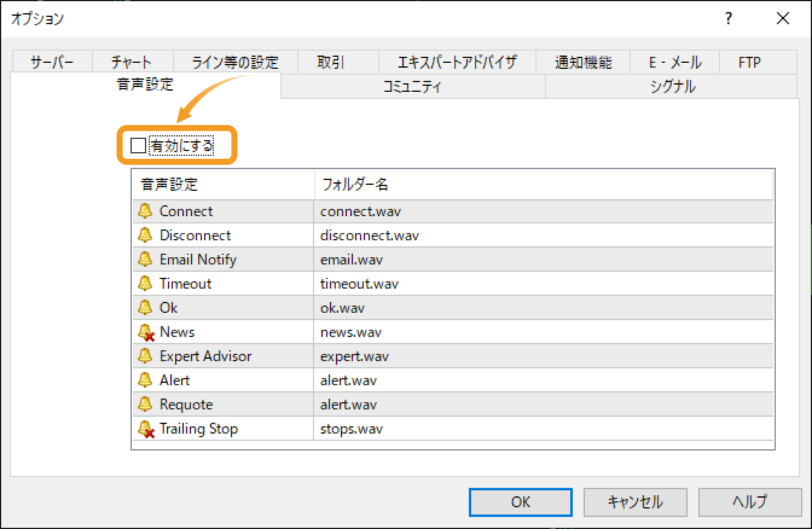Select the コミュニティ tab
812x529 pixels.
pos(413,86)
